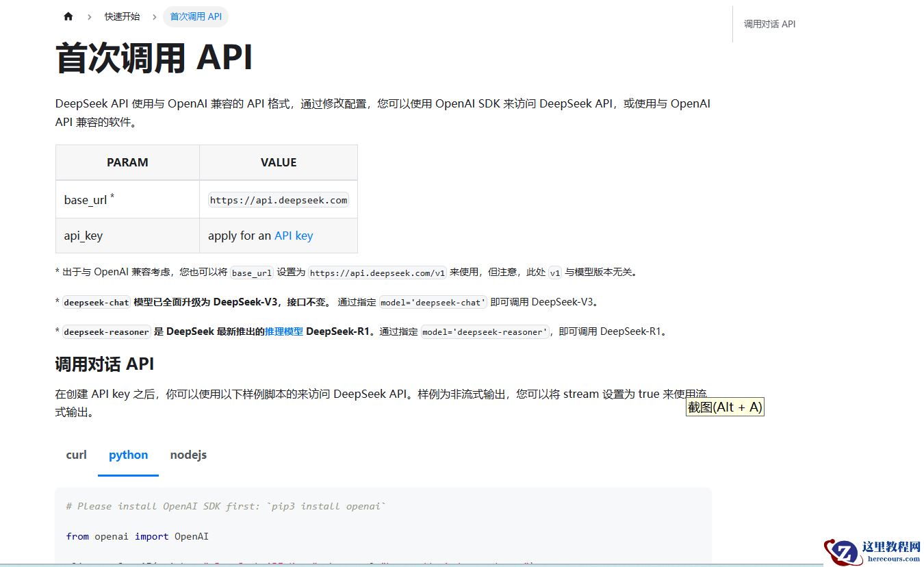The width and height of the screenshot is (924, 567).
Task: Switch to the curl code tab
Action: click(x=77, y=455)
